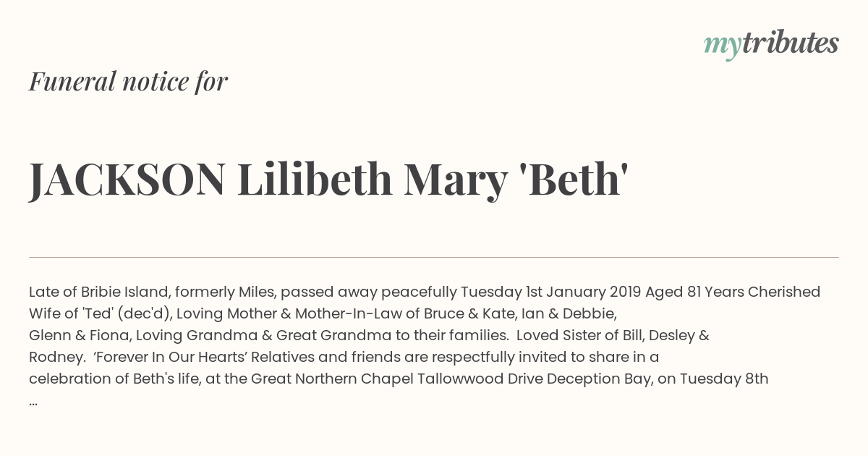Click the green 'my' part of the logo
The image size is (868, 456).
tap(722, 45)
